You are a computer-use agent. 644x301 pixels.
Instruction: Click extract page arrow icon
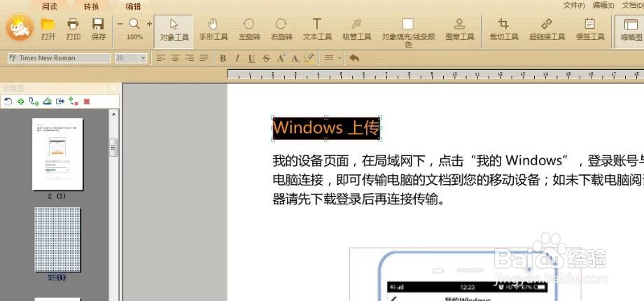coord(60,101)
